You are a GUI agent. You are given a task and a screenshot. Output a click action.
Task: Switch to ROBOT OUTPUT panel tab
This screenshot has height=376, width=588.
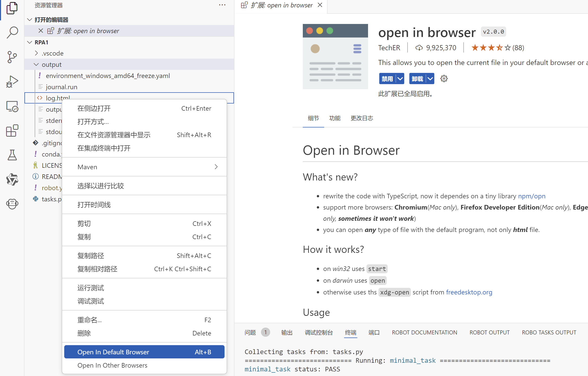pyautogui.click(x=489, y=332)
